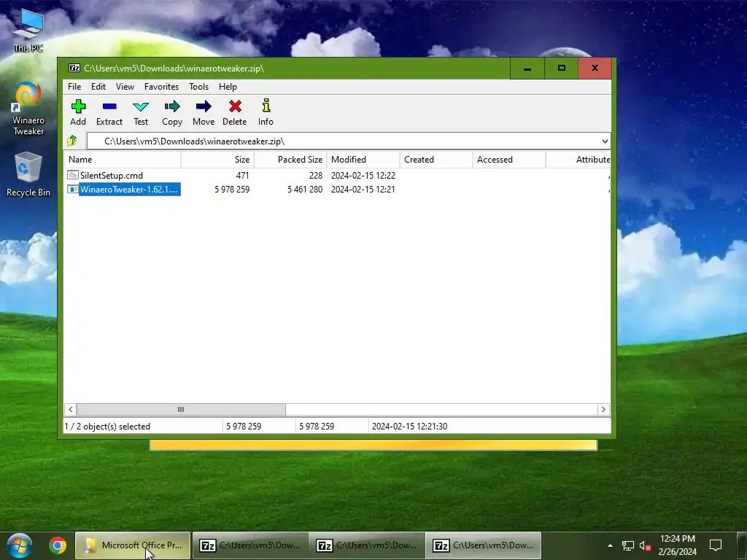The image size is (747, 560).
Task: Open the Edit menu
Action: (x=98, y=87)
